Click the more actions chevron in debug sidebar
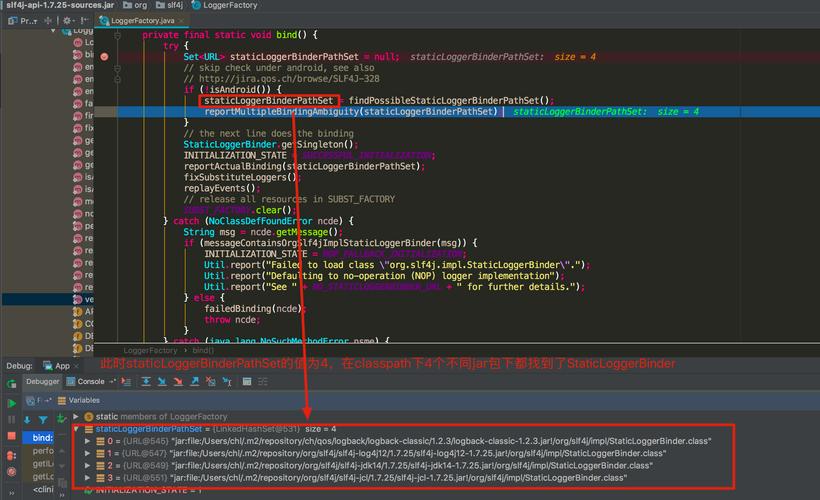 [x=12, y=493]
